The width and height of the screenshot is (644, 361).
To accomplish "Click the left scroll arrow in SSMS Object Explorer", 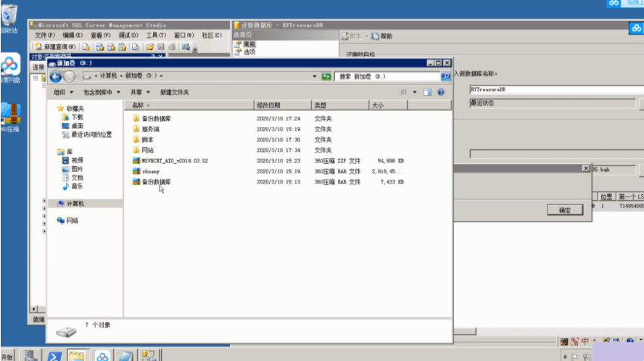I will (33, 309).
